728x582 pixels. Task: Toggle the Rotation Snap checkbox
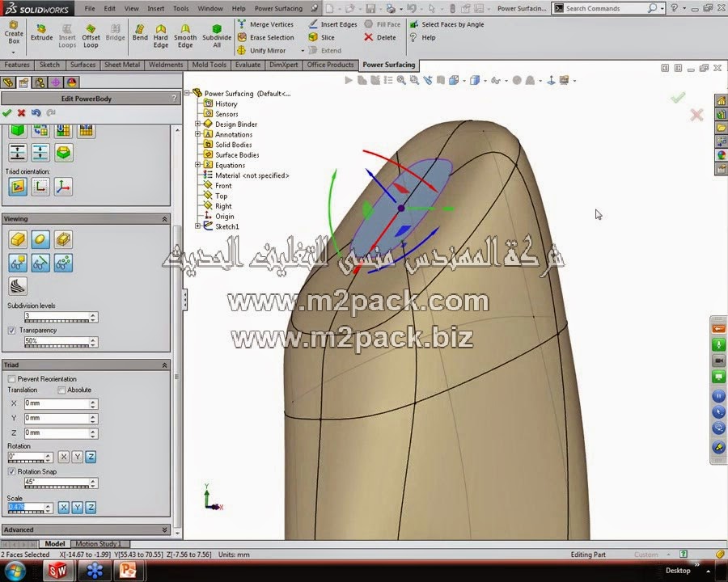point(11,471)
